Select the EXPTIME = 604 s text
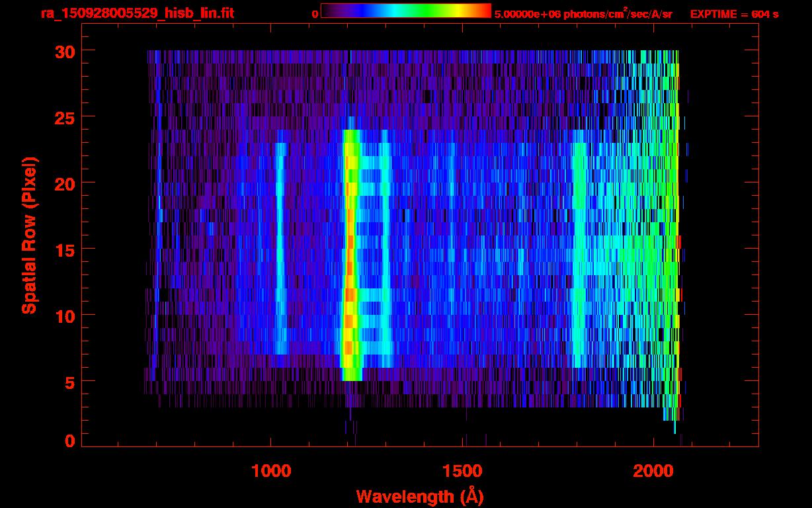This screenshot has width=812, height=508. [734, 14]
